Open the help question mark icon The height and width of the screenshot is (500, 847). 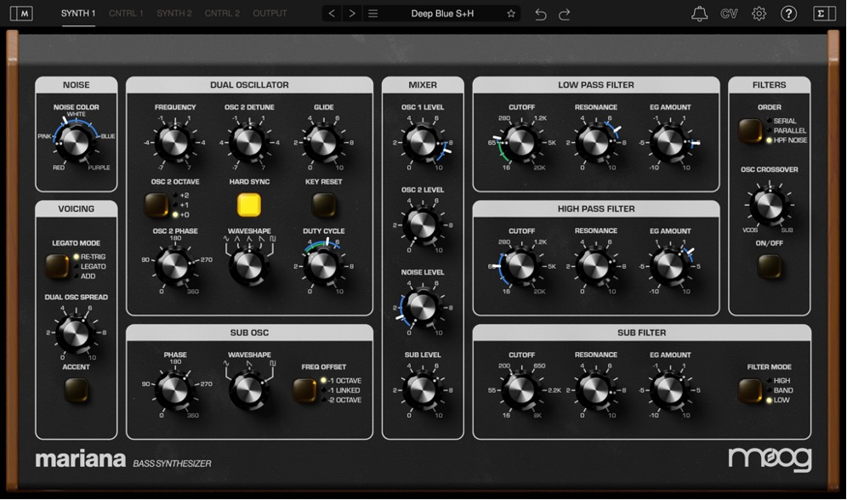(789, 13)
